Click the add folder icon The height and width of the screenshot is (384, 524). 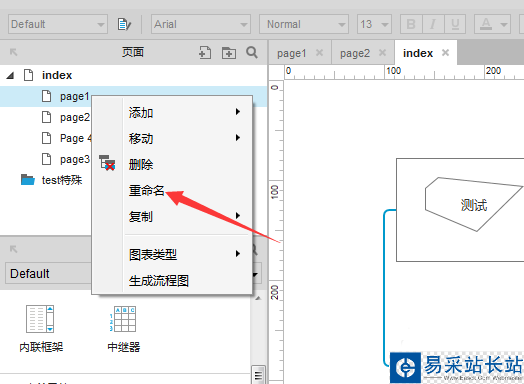[x=229, y=53]
